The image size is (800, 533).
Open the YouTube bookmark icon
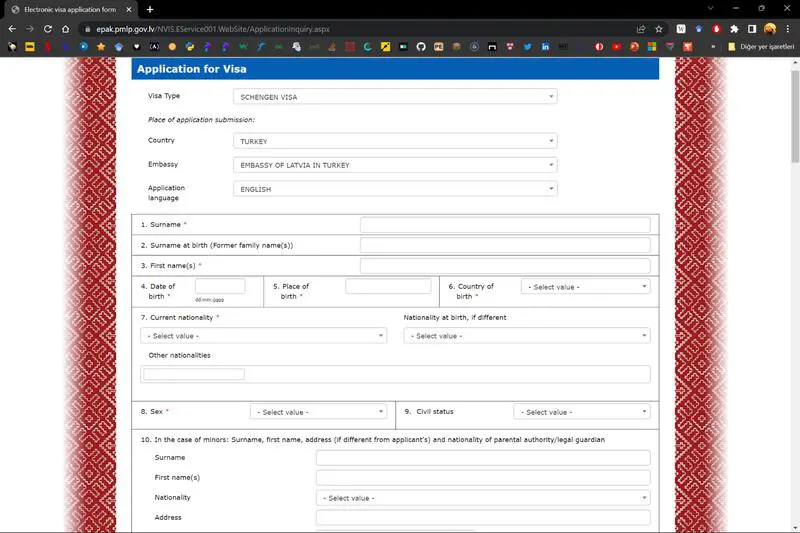(x=616, y=47)
